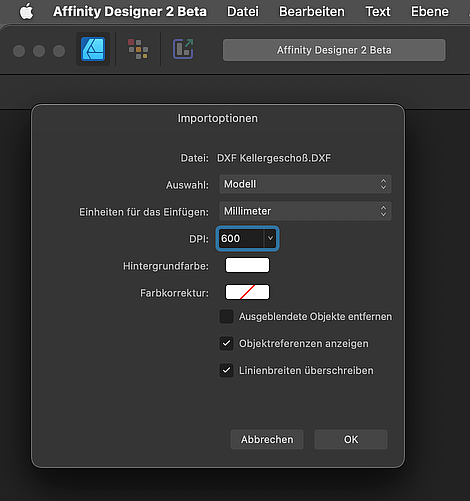This screenshot has height=501, width=470.
Task: Uncheck Linienbreiten überschreiben
Action: pos(226,370)
